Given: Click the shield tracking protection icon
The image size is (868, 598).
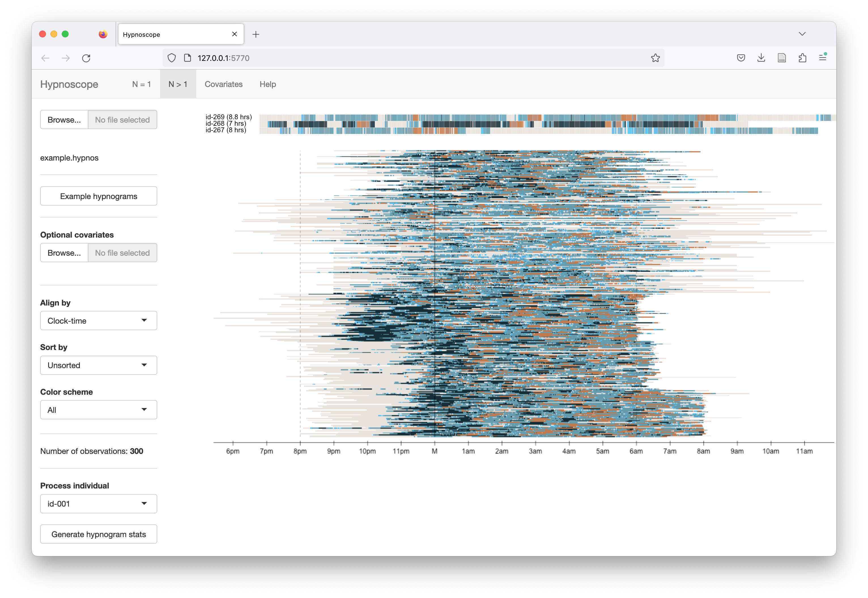Looking at the screenshot, I should click(x=172, y=58).
